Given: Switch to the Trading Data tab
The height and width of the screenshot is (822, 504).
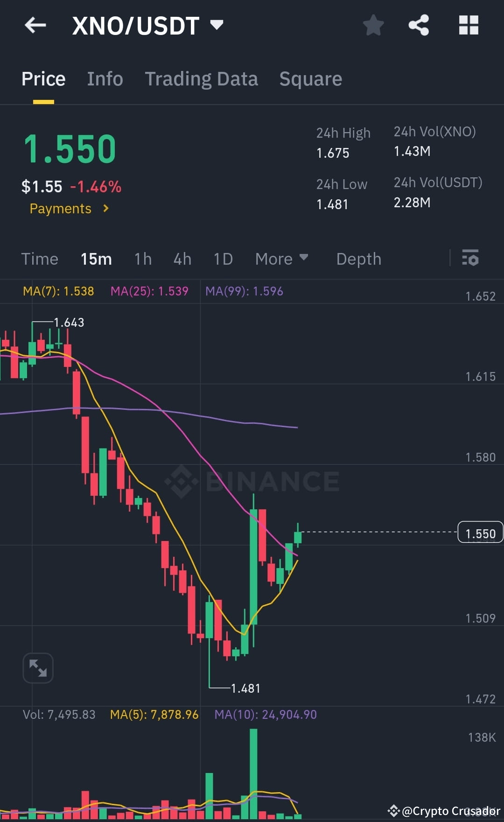Looking at the screenshot, I should [x=202, y=78].
